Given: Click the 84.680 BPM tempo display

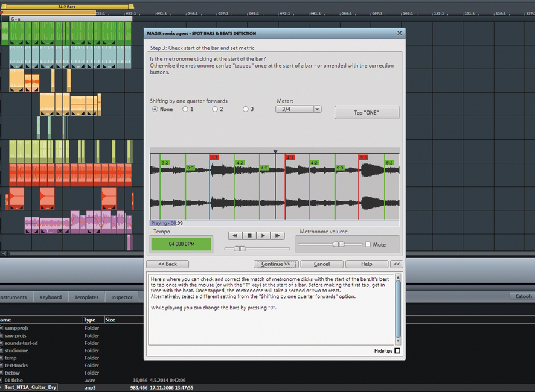Looking at the screenshot, I should click(x=181, y=244).
